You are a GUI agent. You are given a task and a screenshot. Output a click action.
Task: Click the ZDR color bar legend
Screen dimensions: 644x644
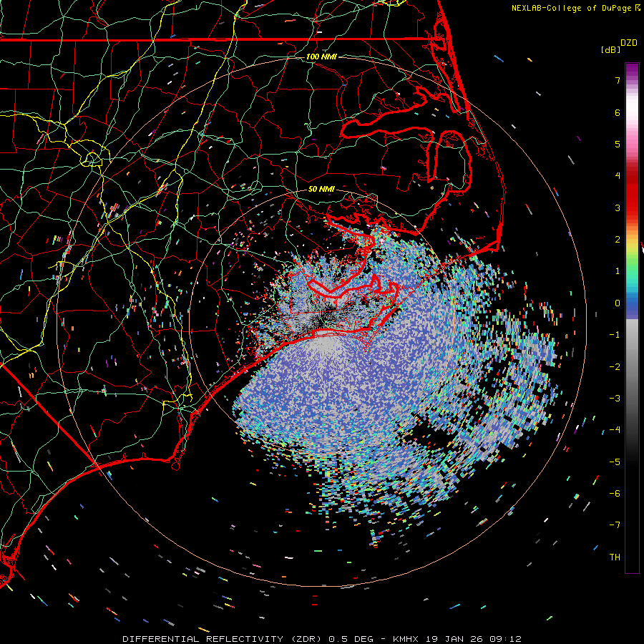pyautogui.click(x=632, y=318)
